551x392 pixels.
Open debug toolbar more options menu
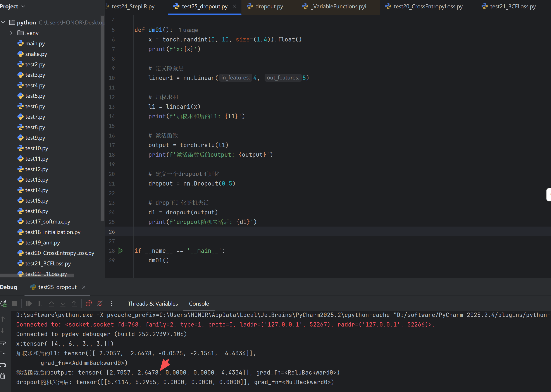tap(111, 303)
